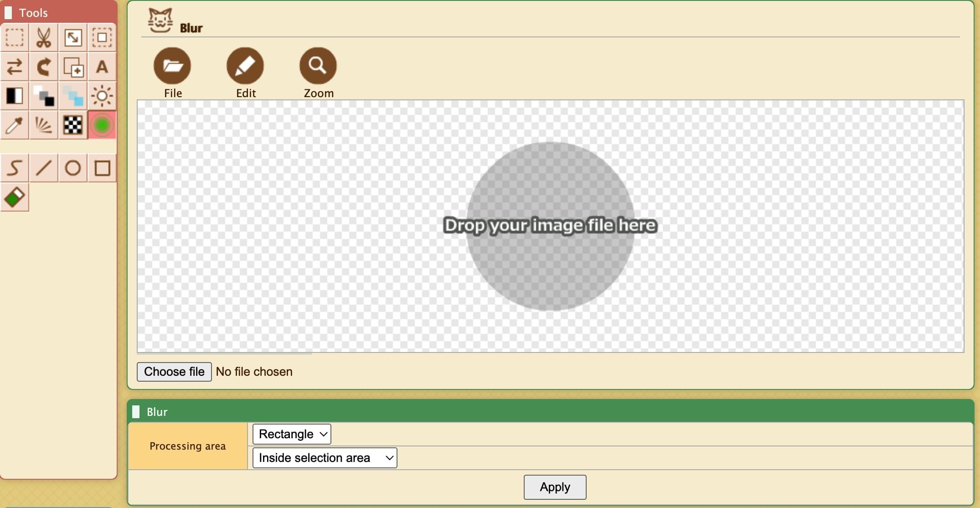Toggle the green indicator button

[x=102, y=124]
